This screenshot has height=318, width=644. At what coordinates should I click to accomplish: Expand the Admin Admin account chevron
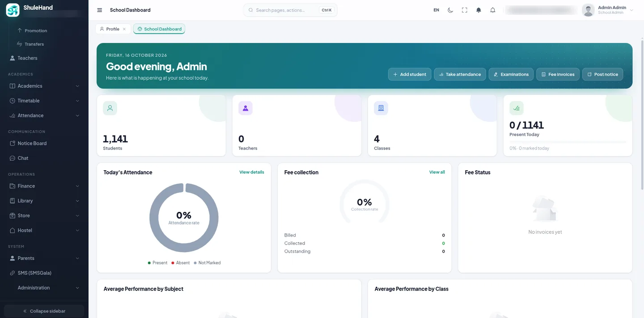pyautogui.click(x=631, y=10)
